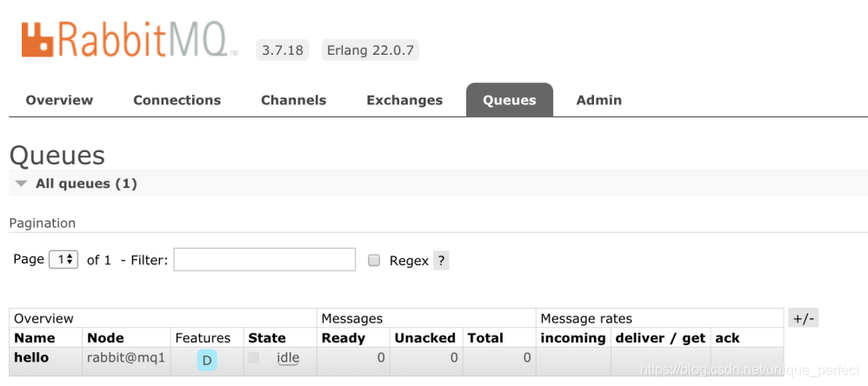Switch to the Overview tab
The width and height of the screenshot is (868, 386).
point(59,100)
